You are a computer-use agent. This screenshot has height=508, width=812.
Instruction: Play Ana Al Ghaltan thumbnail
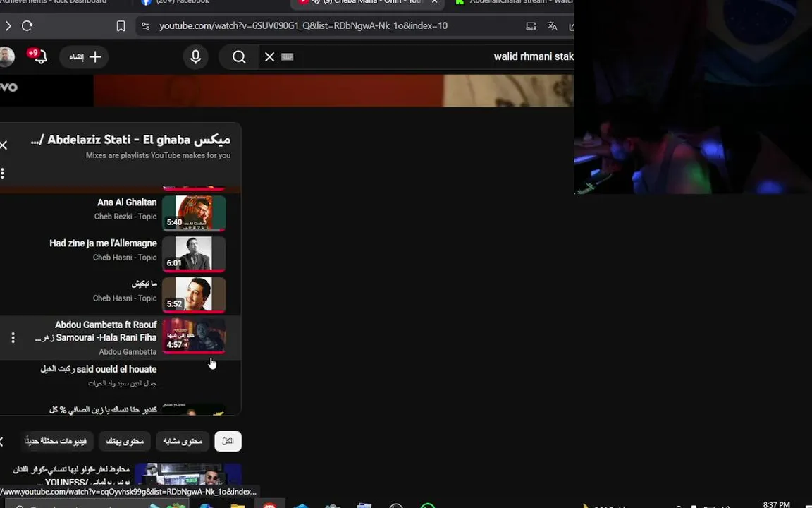194,213
